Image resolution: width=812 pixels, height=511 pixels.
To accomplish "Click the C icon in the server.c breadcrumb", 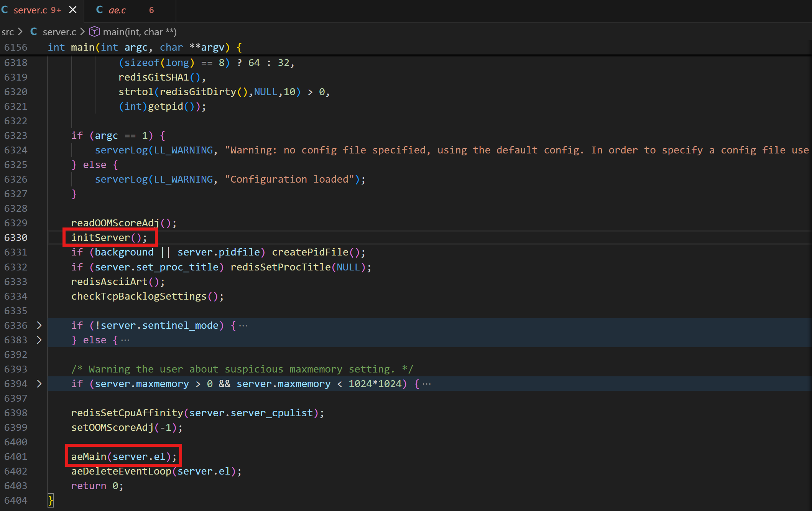I will coord(34,32).
